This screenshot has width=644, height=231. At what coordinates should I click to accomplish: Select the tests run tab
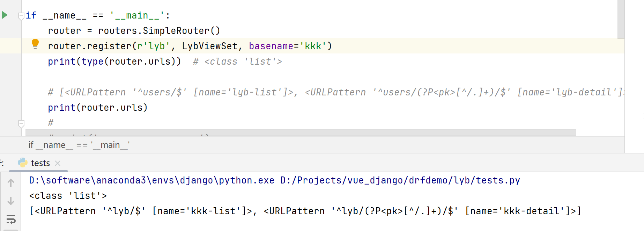pos(40,163)
